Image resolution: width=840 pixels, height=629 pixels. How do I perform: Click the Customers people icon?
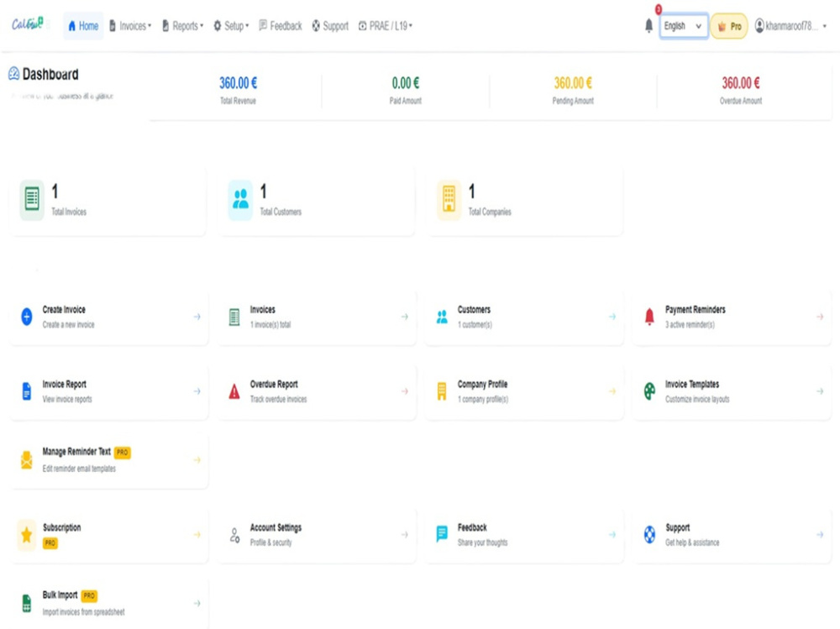point(442,317)
